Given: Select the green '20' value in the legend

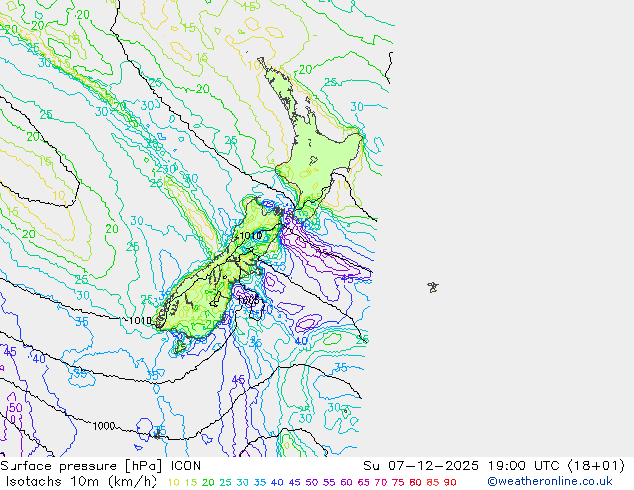Looking at the screenshot, I should pos(208,482).
